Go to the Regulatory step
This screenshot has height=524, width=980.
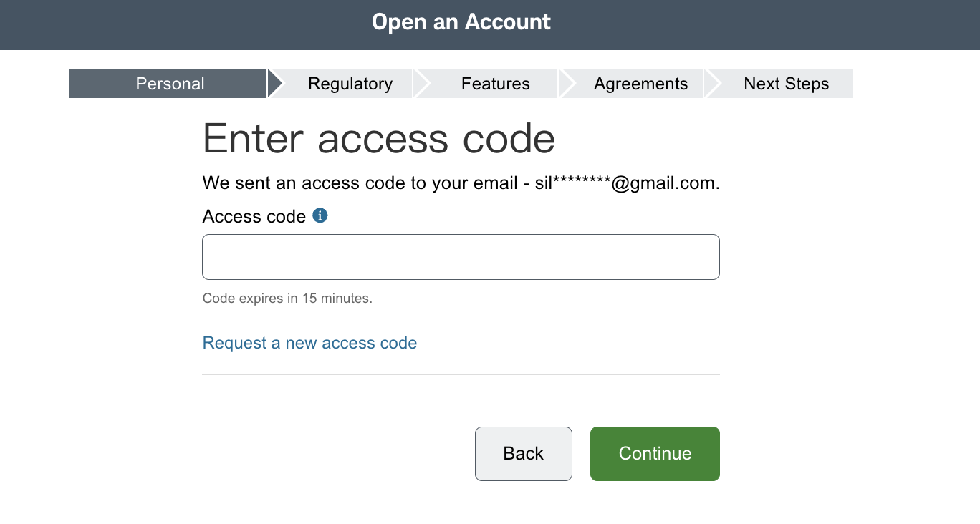click(350, 84)
